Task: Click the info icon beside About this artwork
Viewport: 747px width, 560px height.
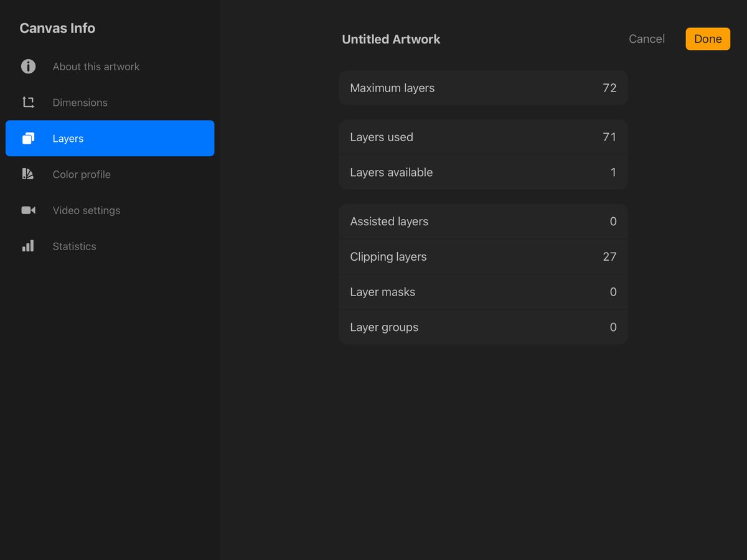Action: 28,67
